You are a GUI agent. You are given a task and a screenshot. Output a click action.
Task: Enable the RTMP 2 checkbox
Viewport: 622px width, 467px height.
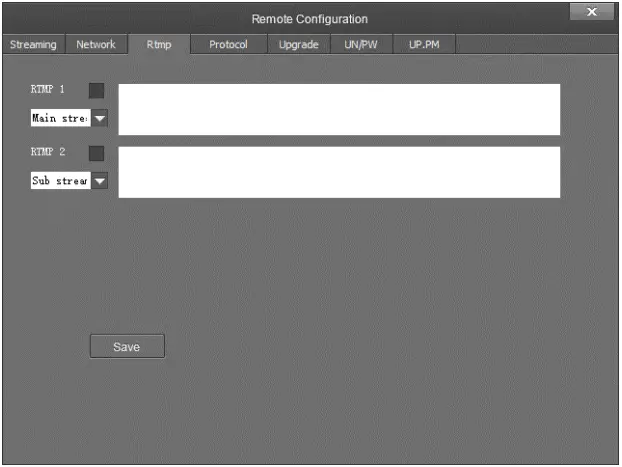[96, 153]
